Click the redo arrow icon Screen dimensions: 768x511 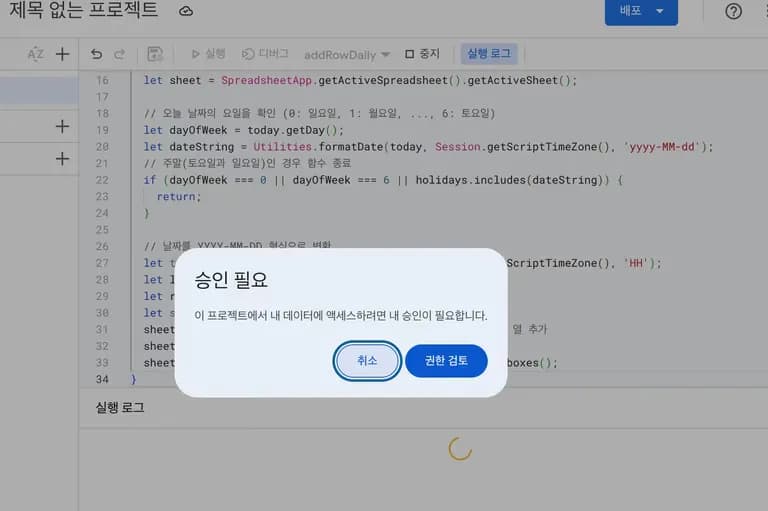click(120, 54)
